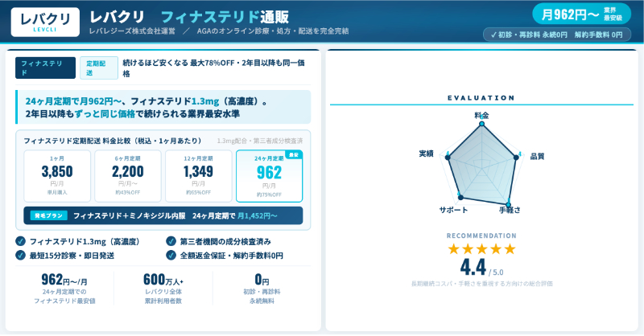This screenshot has width=644, height=336.
Task: Click the 料金 vertex on the radar chart
Action: (x=481, y=125)
